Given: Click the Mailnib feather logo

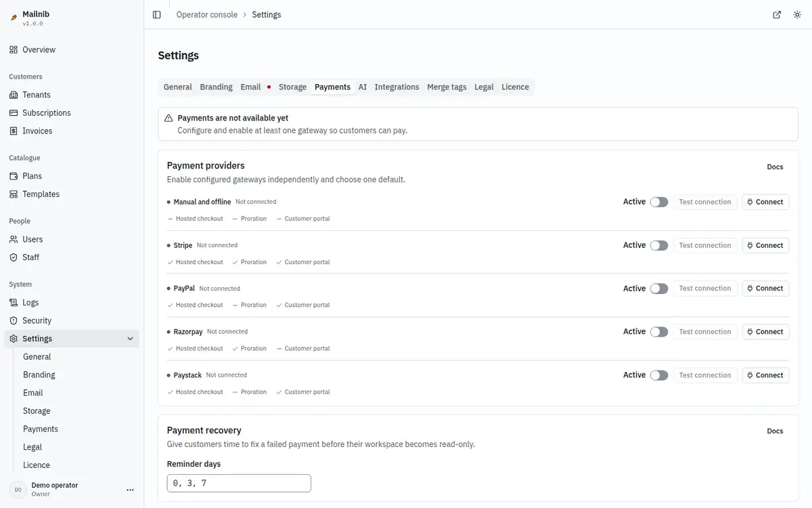Looking at the screenshot, I should [x=14, y=18].
